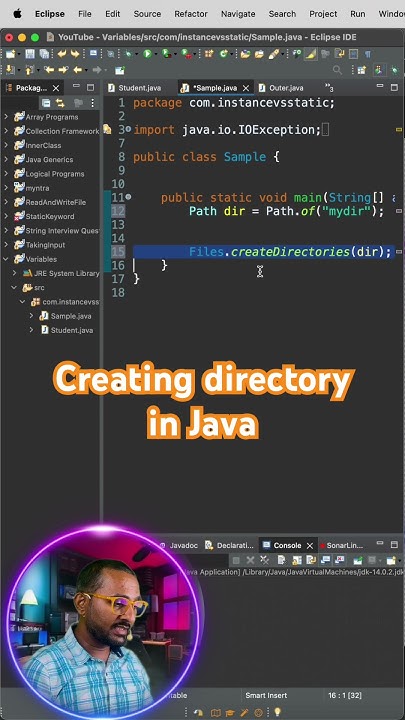The width and height of the screenshot is (405, 720).
Task: Click the Show Whitespace Characters pilcrow icon
Action: point(368,54)
